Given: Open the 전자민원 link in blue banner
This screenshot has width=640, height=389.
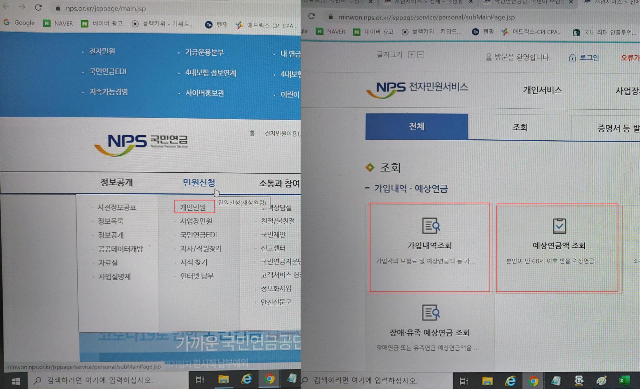Looking at the screenshot, I should [x=102, y=51].
